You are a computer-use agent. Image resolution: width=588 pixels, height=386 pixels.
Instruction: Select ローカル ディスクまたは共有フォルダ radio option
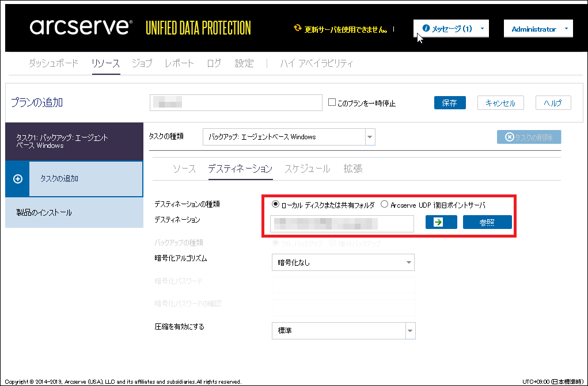click(x=276, y=204)
